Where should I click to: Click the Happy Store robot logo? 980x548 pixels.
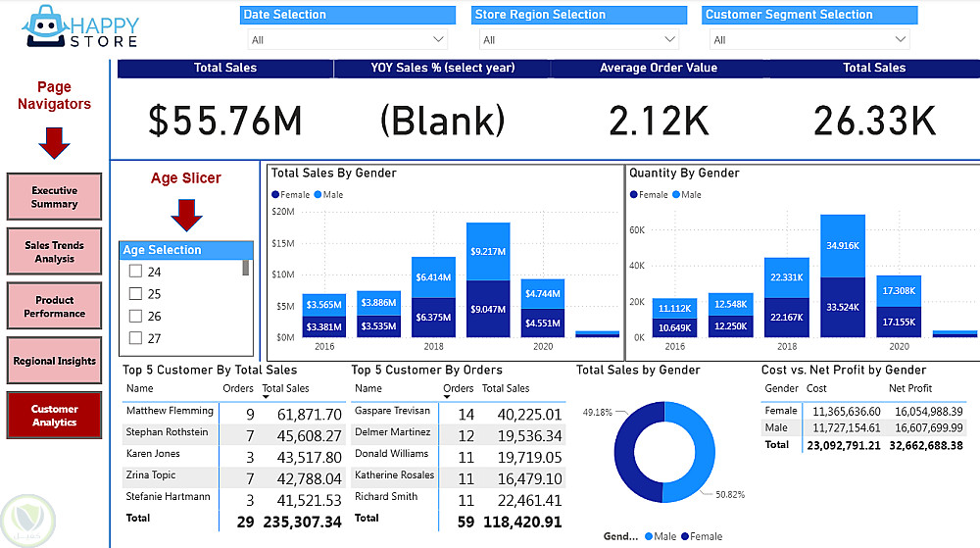click(45, 26)
